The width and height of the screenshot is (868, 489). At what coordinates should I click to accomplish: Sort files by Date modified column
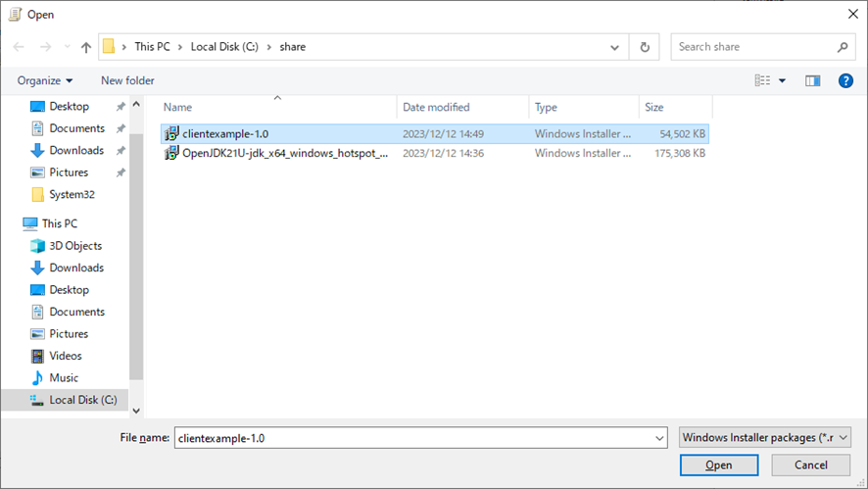pos(462,108)
